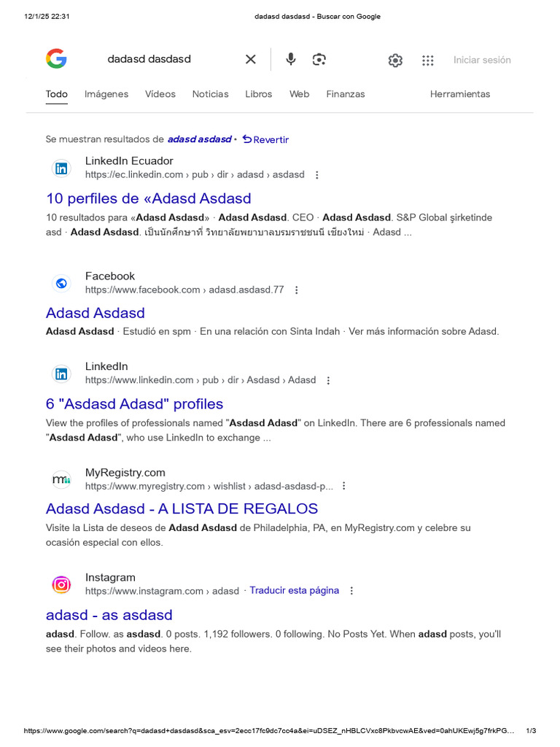Open more options for LinkedIn Ecuador result
Image resolution: width=560 pixels, height=747 pixels.
click(x=316, y=175)
